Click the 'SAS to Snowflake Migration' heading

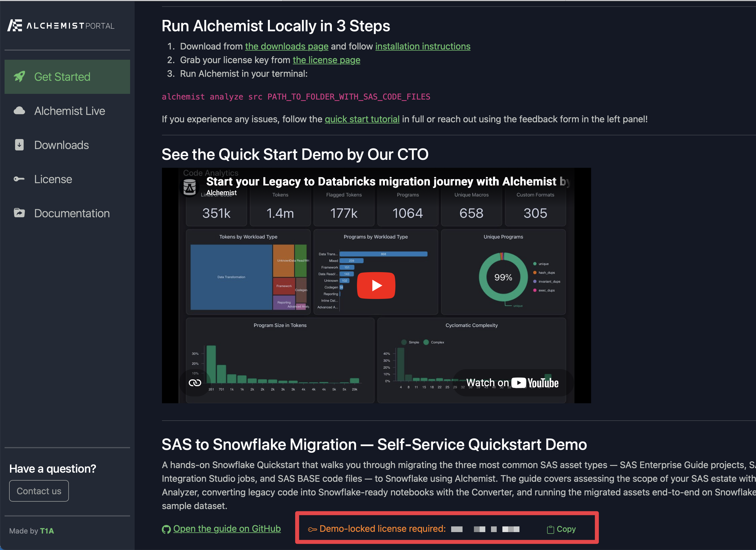coord(374,444)
